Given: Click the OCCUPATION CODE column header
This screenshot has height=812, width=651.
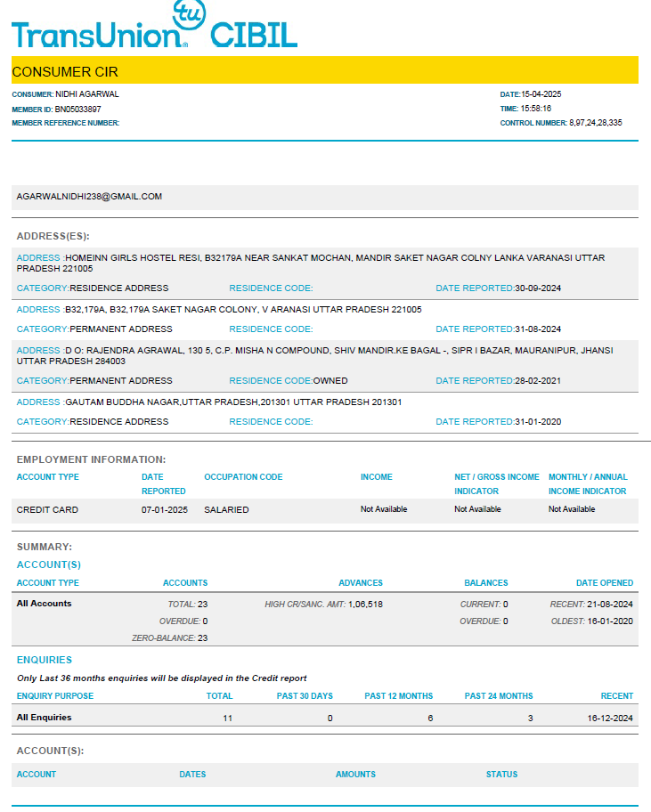Looking at the screenshot, I should pos(243,477).
